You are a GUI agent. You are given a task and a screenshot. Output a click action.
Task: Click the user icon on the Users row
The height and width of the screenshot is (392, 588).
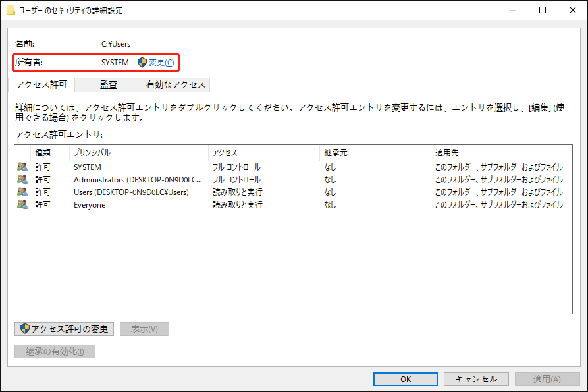(22, 192)
